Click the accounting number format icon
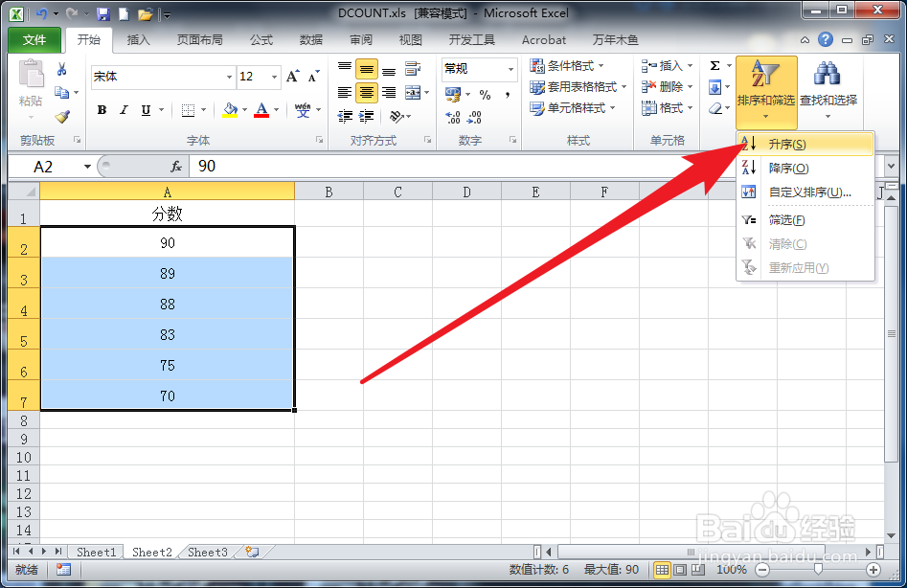The width and height of the screenshot is (907, 588). 453,94
